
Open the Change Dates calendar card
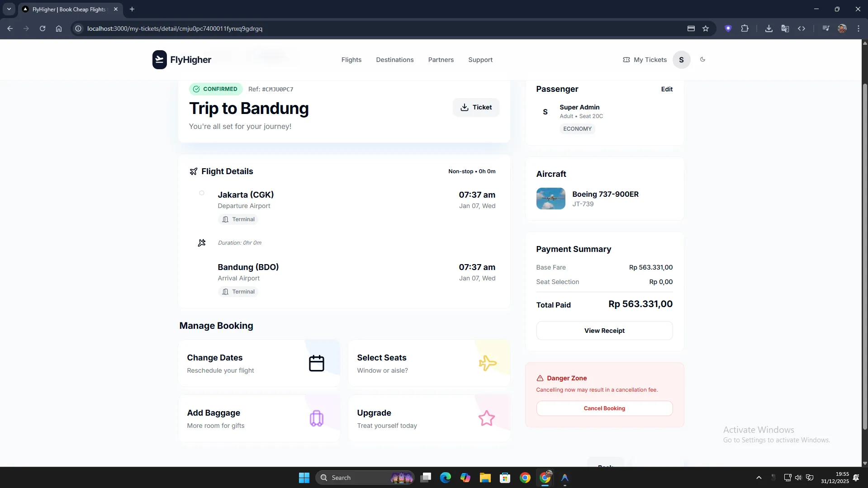259,363
